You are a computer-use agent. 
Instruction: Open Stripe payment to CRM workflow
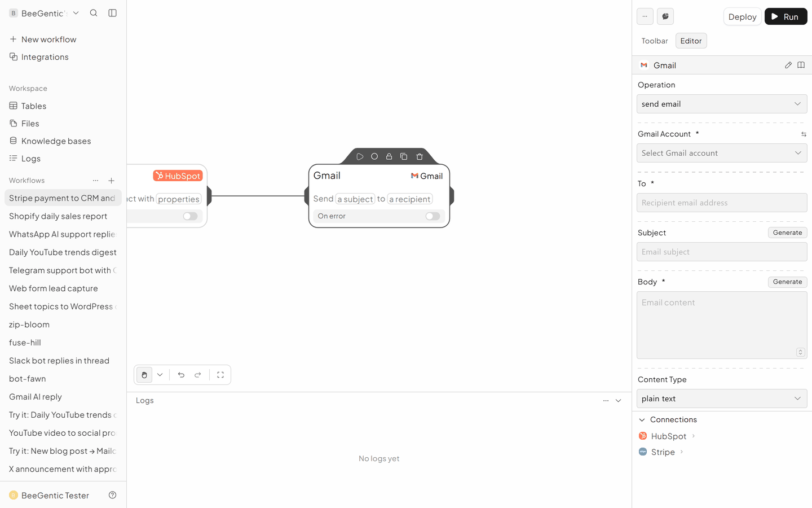pos(63,198)
